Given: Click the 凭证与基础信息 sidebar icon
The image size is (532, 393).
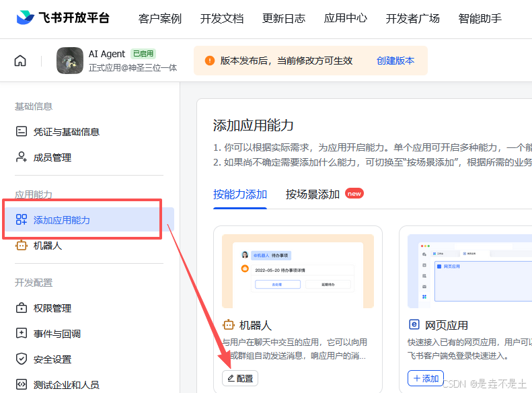Looking at the screenshot, I should coord(22,131).
